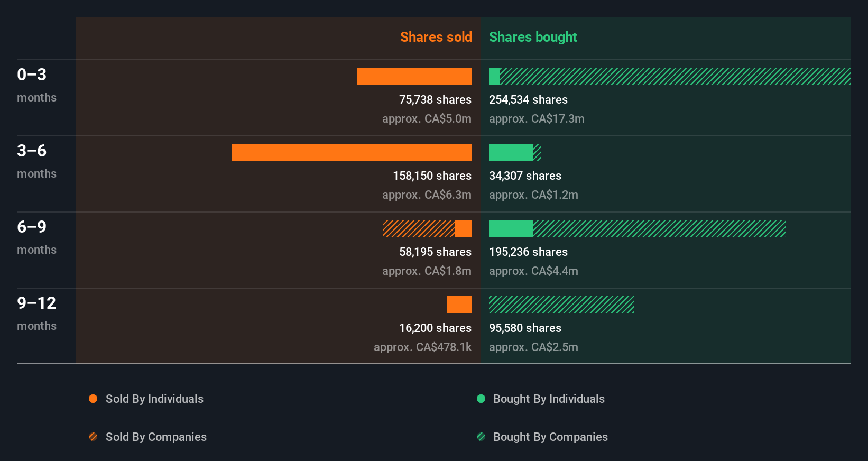The height and width of the screenshot is (461, 868).
Task: Click the 6–9 months row label
Action: pyautogui.click(x=36, y=238)
